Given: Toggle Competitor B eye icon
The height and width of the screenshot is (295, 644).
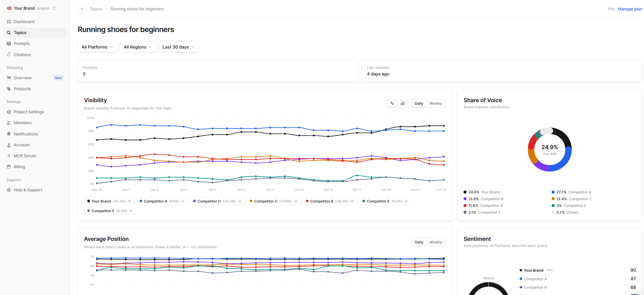Looking at the screenshot, I should pyautogui.click(x=352, y=201).
